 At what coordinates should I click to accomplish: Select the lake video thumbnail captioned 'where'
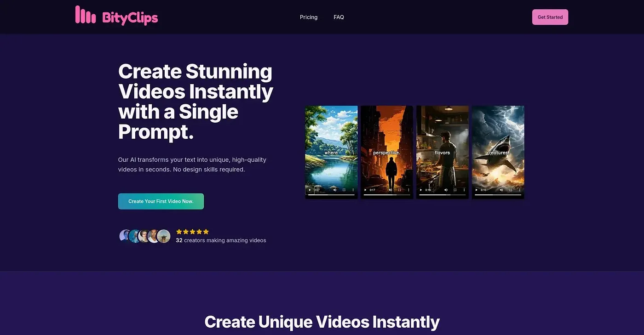(331, 152)
